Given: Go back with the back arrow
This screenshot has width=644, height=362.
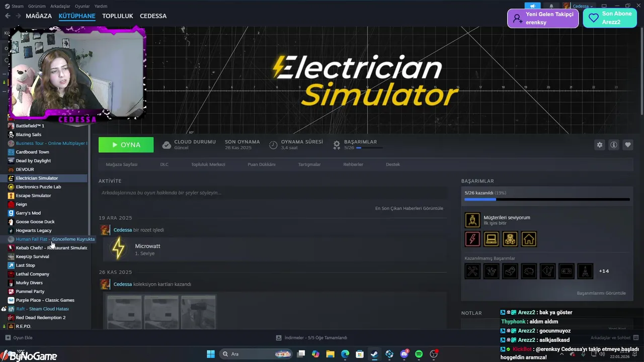Looking at the screenshot, I should pos(8,16).
